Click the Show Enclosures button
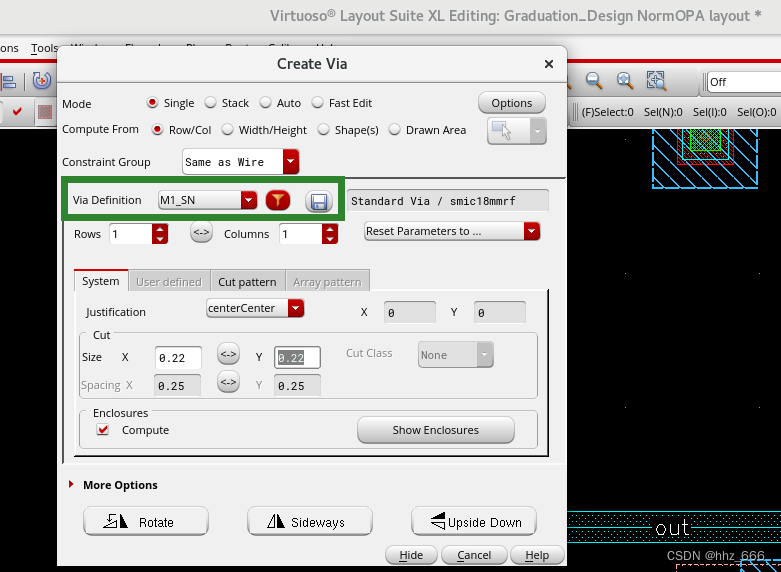Viewport: 781px width, 572px height. click(435, 430)
